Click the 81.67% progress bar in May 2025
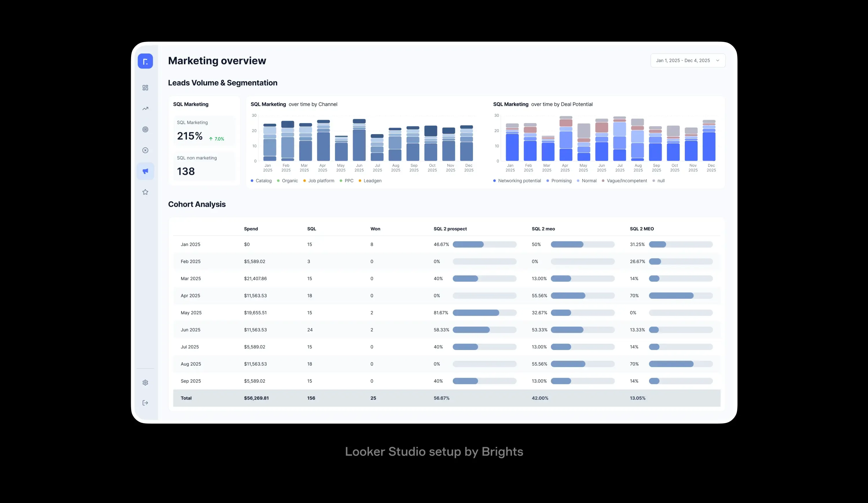868x503 pixels. (484, 313)
